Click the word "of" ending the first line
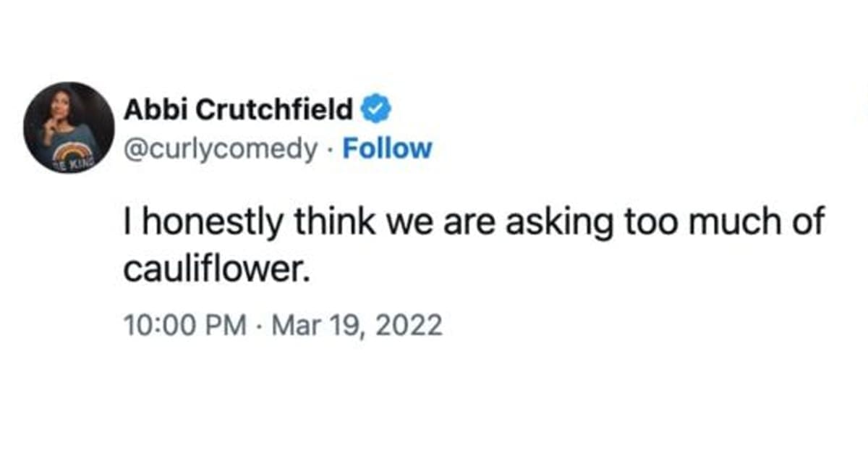This screenshot has width=868, height=456. point(808,224)
